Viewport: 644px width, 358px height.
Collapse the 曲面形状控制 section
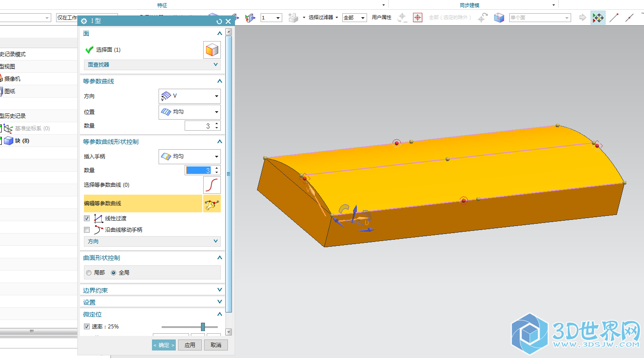220,258
